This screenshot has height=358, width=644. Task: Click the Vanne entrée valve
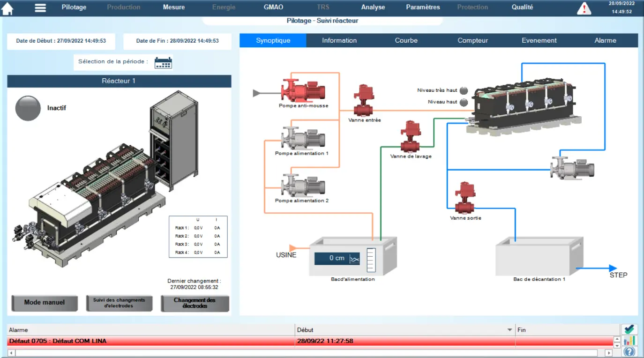tap(363, 100)
